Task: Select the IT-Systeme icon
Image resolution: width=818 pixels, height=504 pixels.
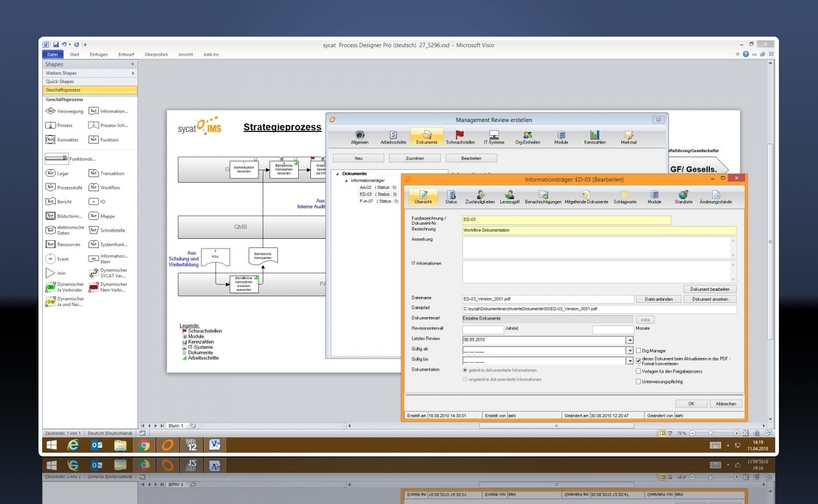Action: pyautogui.click(x=494, y=135)
